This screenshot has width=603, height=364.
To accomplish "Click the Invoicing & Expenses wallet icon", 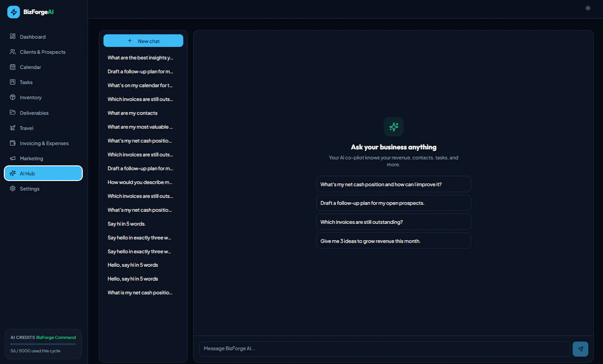I will tap(12, 143).
